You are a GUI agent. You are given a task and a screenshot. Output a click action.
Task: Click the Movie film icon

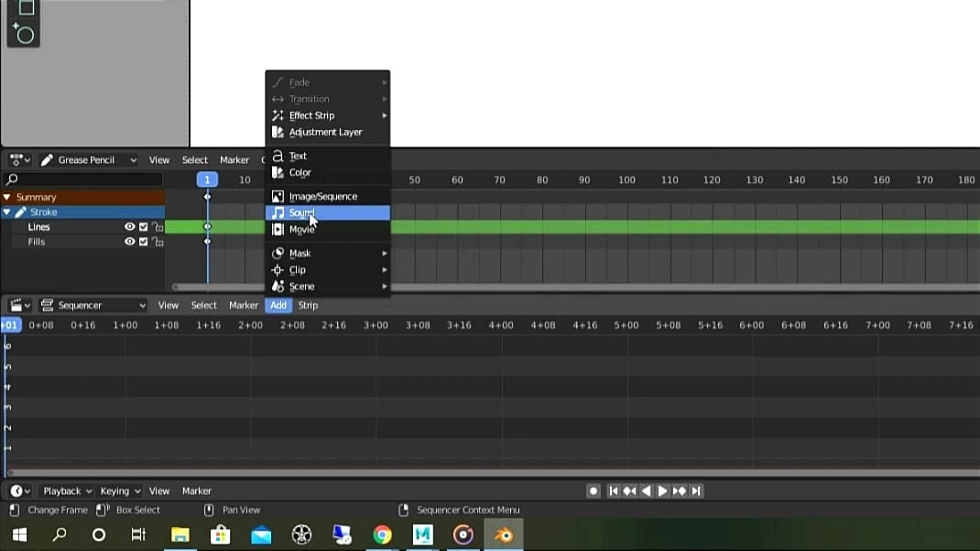tap(278, 229)
